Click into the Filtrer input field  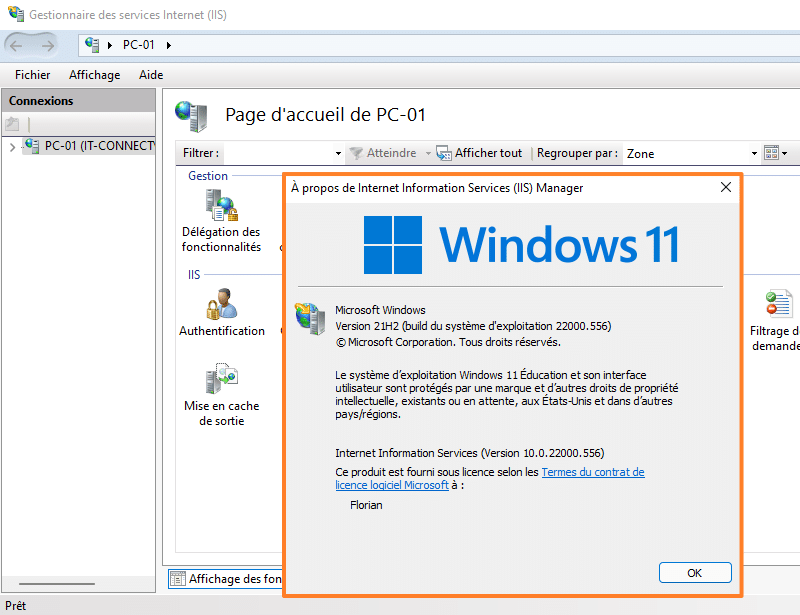(279, 153)
